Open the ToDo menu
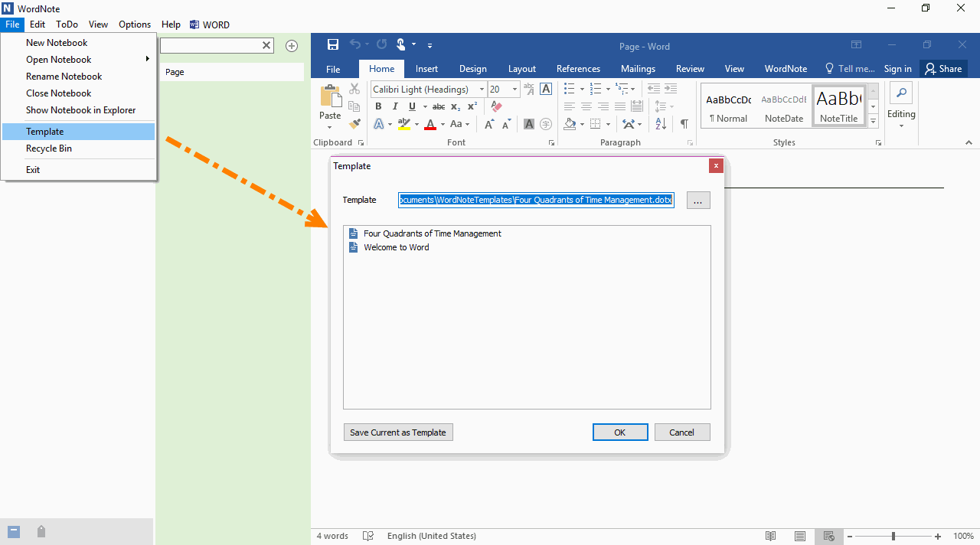 (67, 24)
